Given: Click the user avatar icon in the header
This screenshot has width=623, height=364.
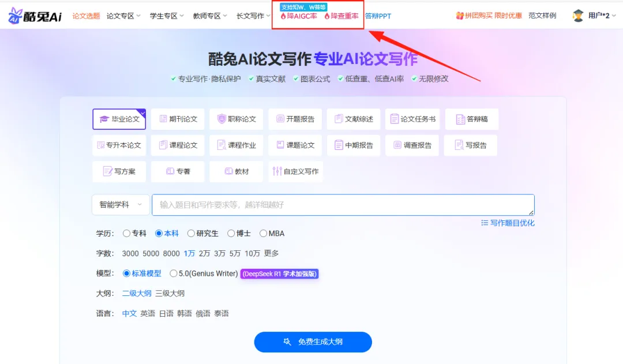Looking at the screenshot, I should coord(578,16).
